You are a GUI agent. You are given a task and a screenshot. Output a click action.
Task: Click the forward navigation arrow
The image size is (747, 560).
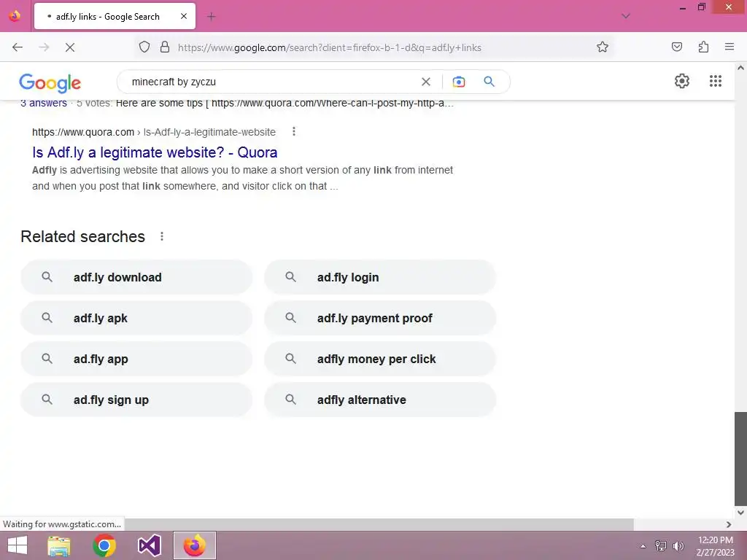tap(44, 47)
